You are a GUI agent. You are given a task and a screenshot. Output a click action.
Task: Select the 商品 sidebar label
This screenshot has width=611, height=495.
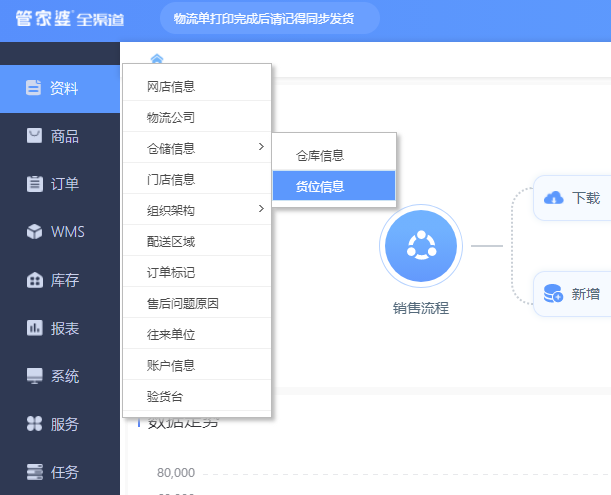[x=65, y=136]
